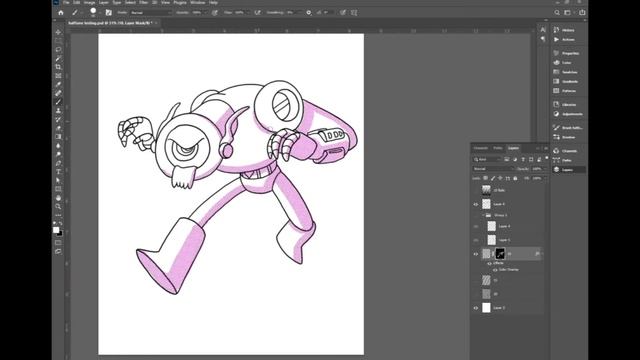Hide the bottom Layer 3
Image resolution: width=640 pixels, height=360 pixels.
[x=476, y=308]
